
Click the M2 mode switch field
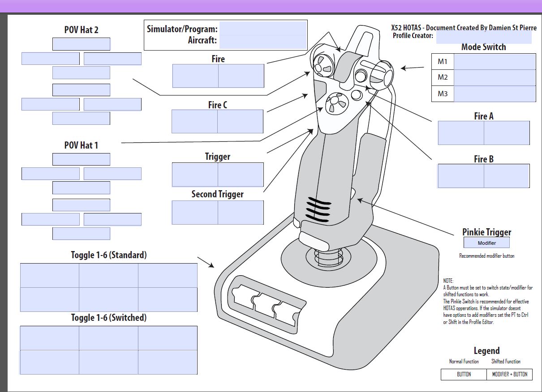coord(495,77)
